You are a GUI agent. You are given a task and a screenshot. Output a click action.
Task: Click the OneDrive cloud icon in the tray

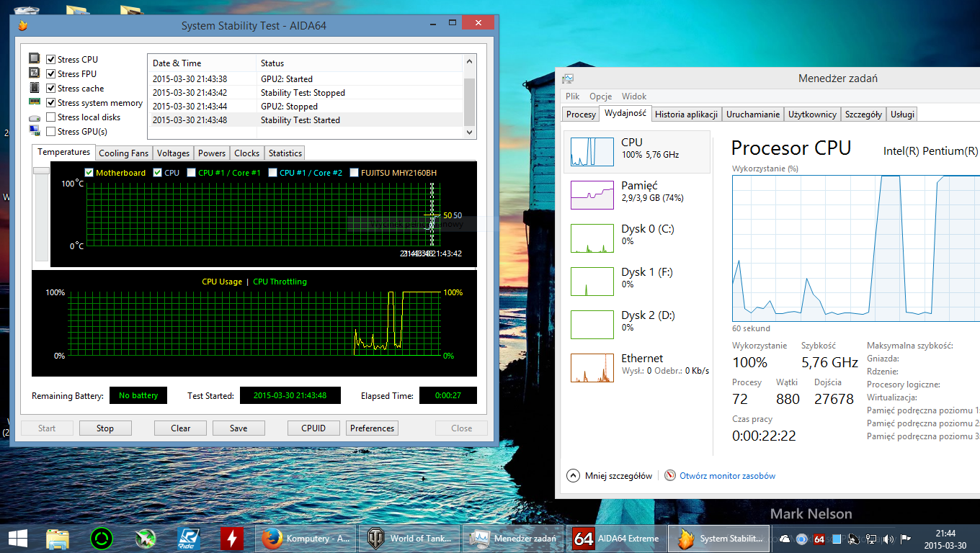[785, 539]
